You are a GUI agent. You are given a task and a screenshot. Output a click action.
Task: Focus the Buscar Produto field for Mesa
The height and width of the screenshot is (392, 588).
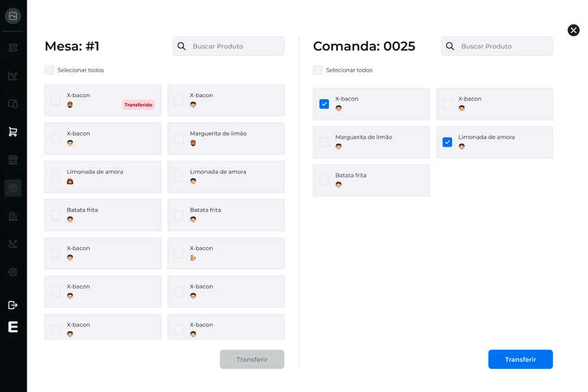[228, 46]
